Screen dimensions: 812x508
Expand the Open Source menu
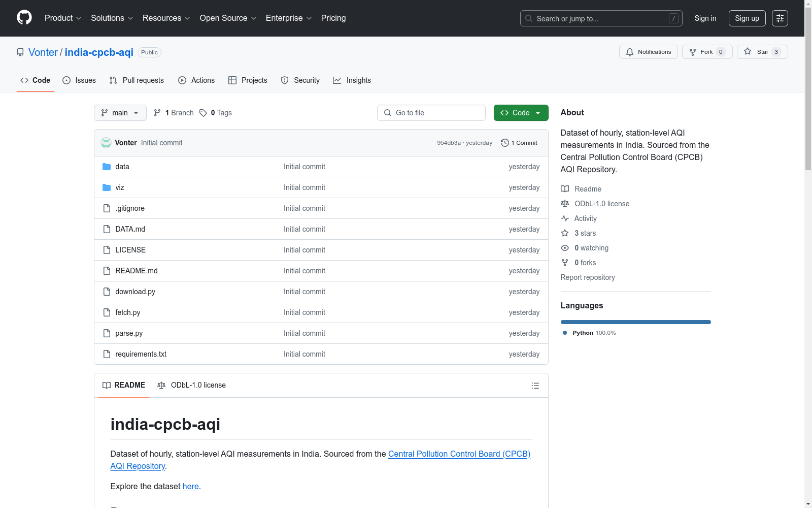tap(228, 18)
